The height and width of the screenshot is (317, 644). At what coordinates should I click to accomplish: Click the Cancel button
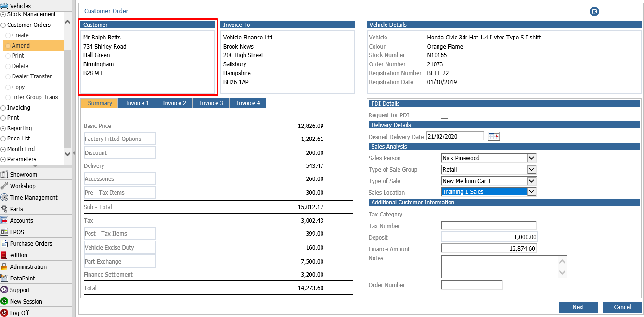(x=622, y=307)
